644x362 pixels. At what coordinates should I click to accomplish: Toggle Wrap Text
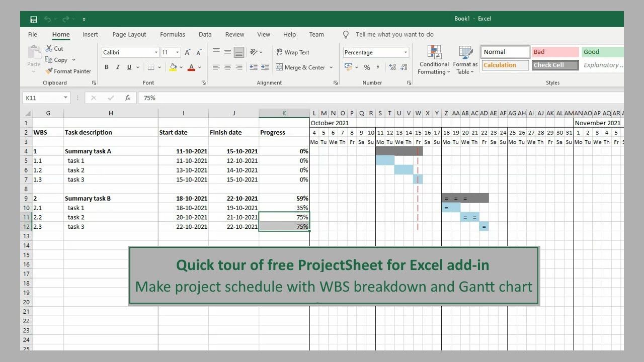tap(293, 52)
